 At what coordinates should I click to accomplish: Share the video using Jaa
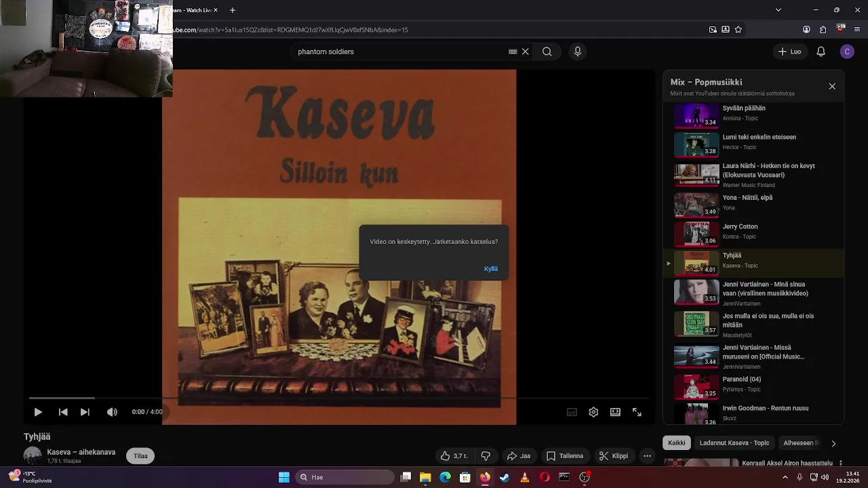(519, 456)
